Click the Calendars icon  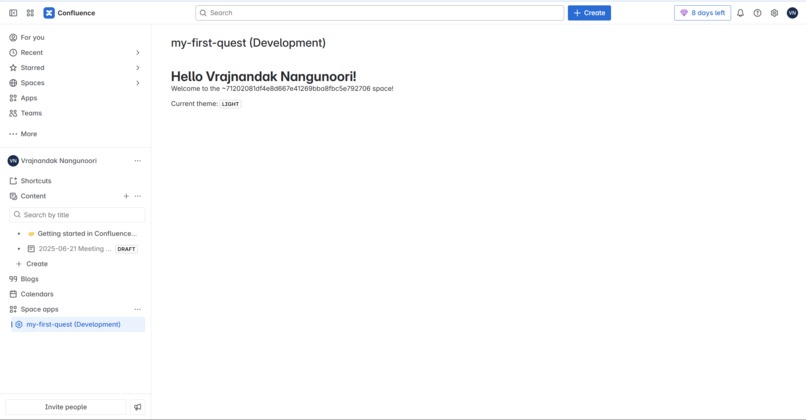click(13, 294)
